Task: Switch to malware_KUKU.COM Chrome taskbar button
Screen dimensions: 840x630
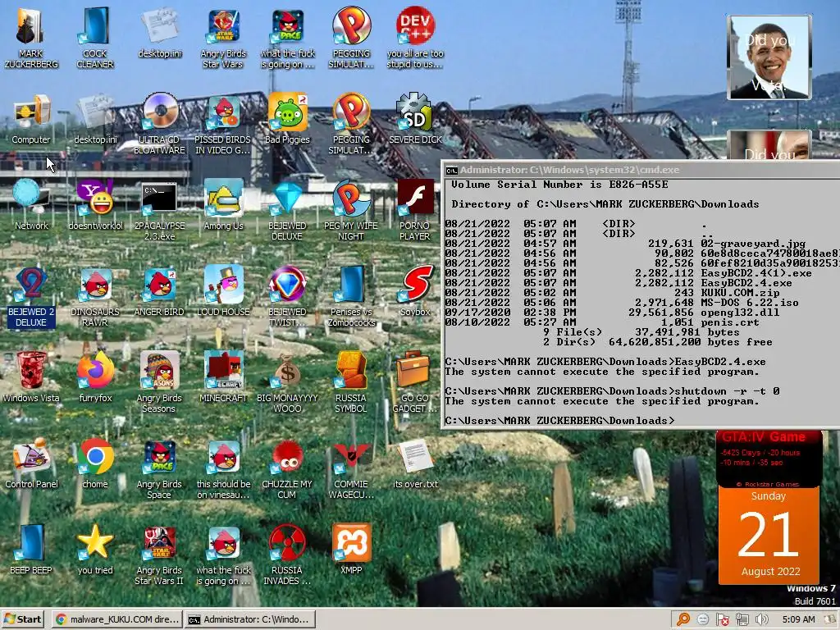Action: (x=117, y=619)
